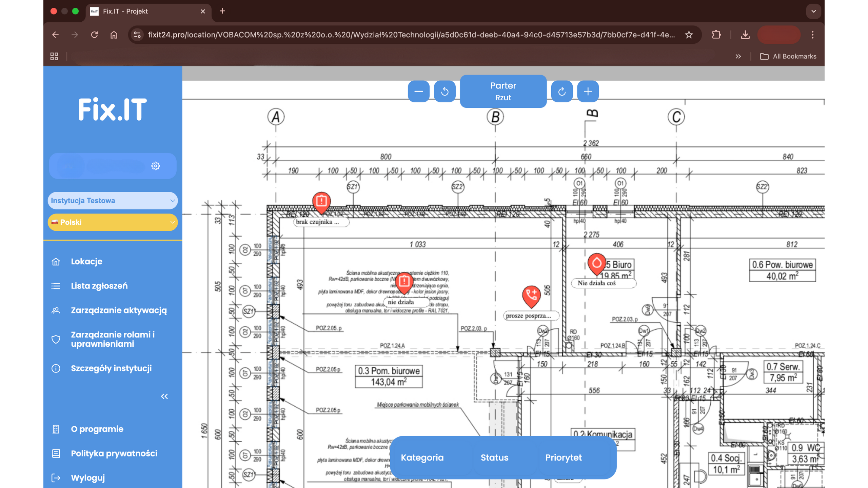This screenshot has height=488, width=868.
Task: Click the logout arrow icon
Action: click(x=56, y=477)
